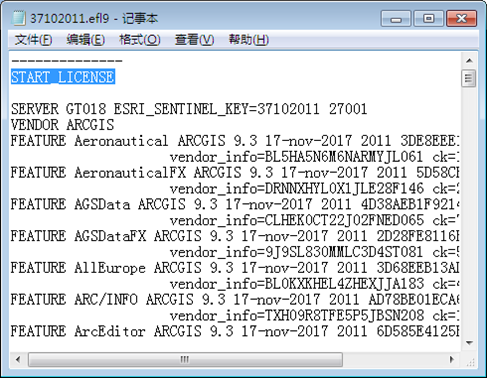The width and height of the screenshot is (487, 378).
Task: Click the highlighted START_LICENSE text
Action: tap(63, 77)
